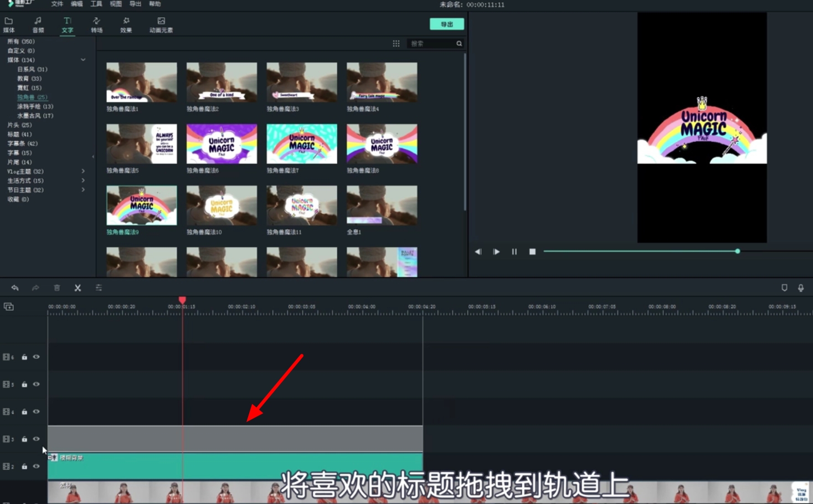
Task: Click the add track icon
Action: [x=9, y=307]
